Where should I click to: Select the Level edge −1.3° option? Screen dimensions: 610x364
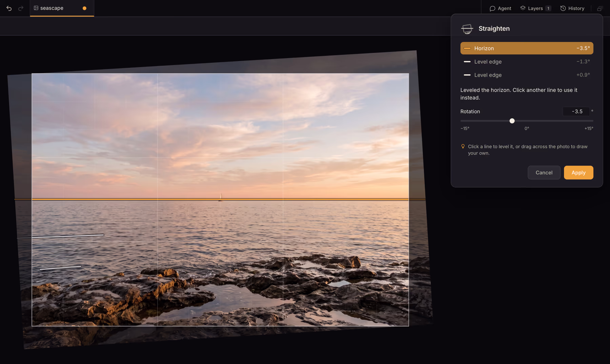tap(527, 62)
